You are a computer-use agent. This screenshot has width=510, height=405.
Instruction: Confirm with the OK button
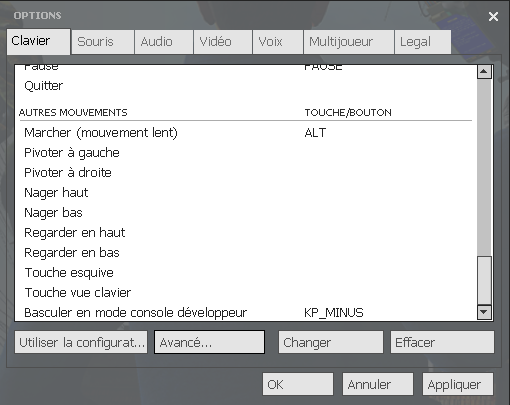coord(298,384)
